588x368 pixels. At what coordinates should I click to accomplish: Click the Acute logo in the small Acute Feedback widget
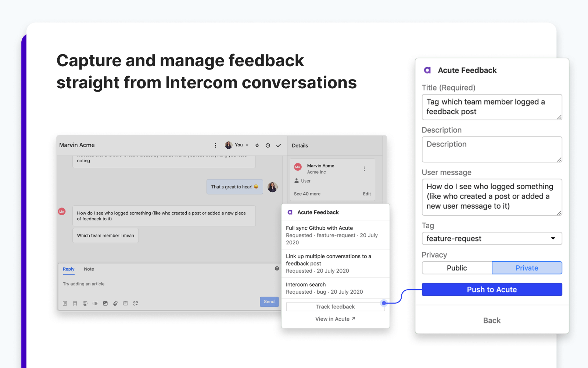(x=290, y=212)
